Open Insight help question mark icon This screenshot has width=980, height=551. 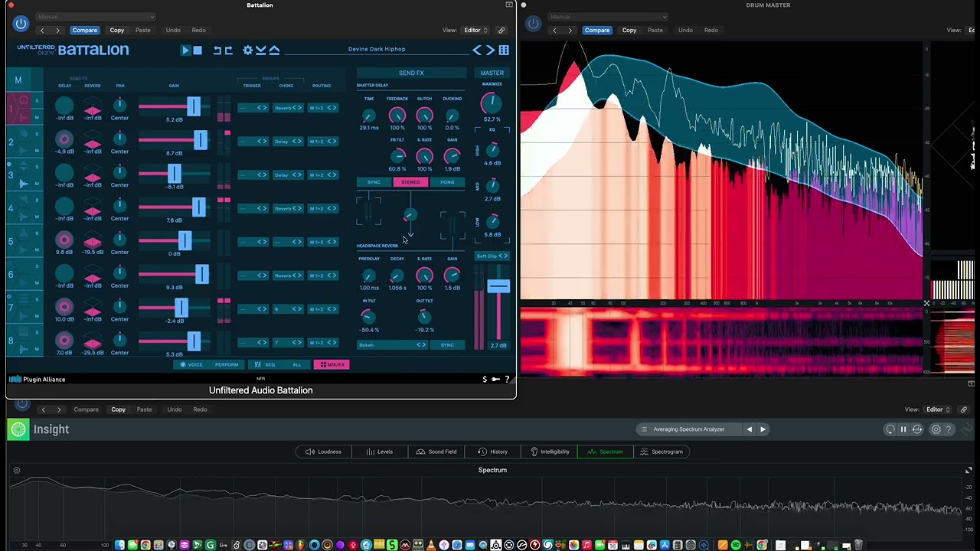click(x=949, y=430)
